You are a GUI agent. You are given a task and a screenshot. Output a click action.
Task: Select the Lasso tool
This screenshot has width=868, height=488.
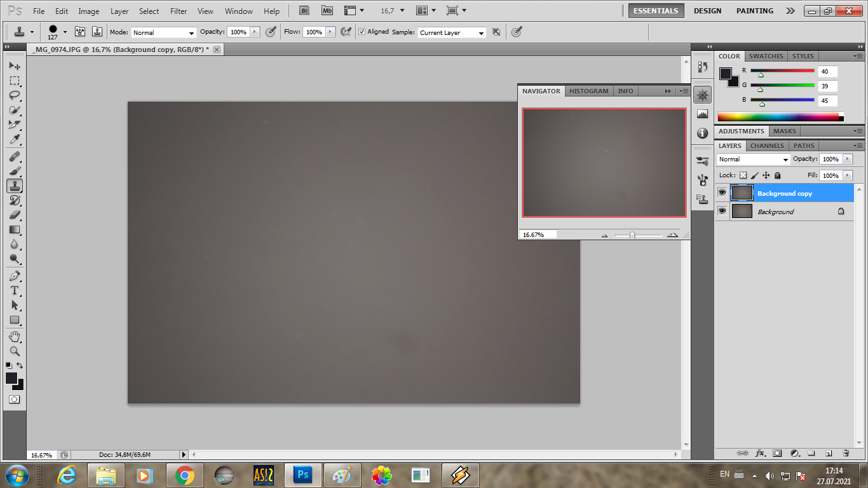pyautogui.click(x=14, y=95)
